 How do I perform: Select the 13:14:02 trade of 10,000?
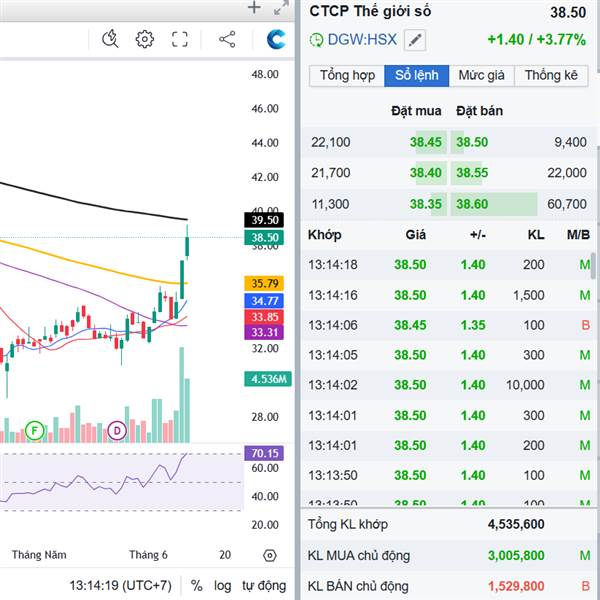pos(448,385)
